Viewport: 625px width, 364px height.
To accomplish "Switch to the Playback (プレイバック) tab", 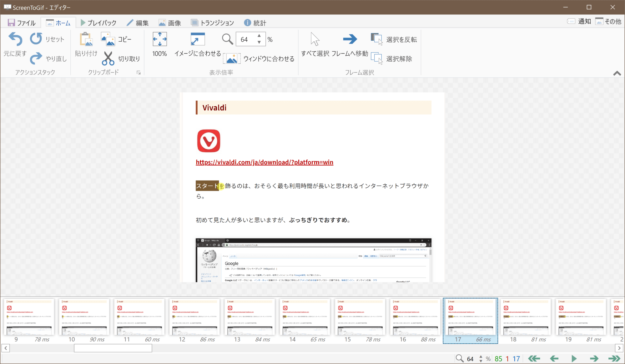I will 98,23.
